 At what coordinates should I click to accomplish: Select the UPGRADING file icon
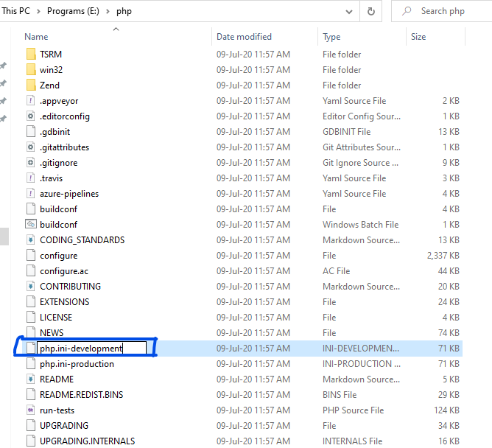coord(31,425)
